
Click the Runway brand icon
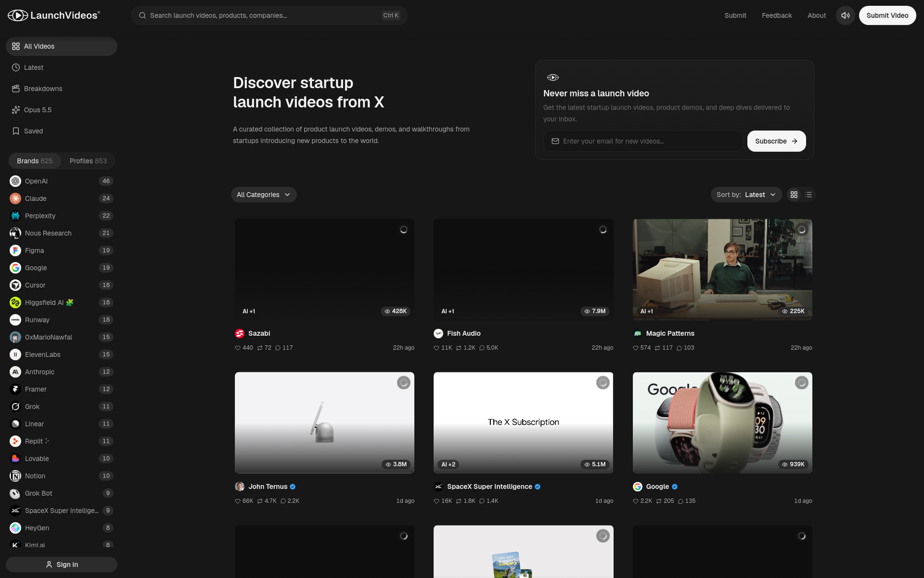click(16, 320)
